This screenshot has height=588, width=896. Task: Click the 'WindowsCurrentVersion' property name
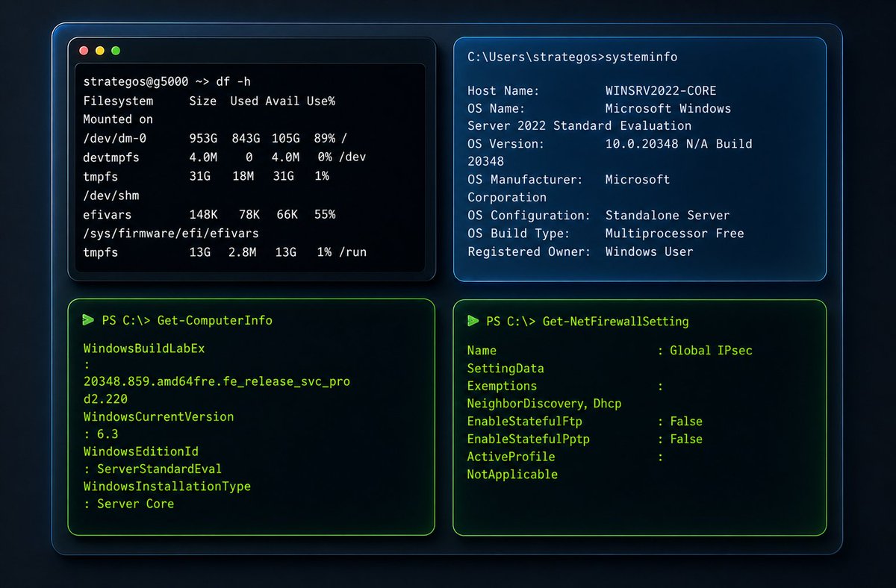[x=158, y=416]
